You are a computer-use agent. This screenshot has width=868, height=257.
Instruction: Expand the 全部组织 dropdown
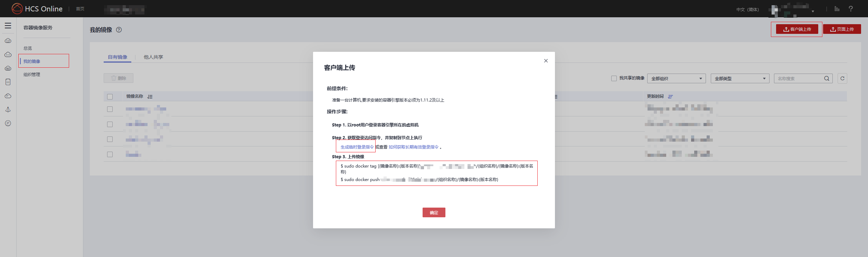pos(676,78)
